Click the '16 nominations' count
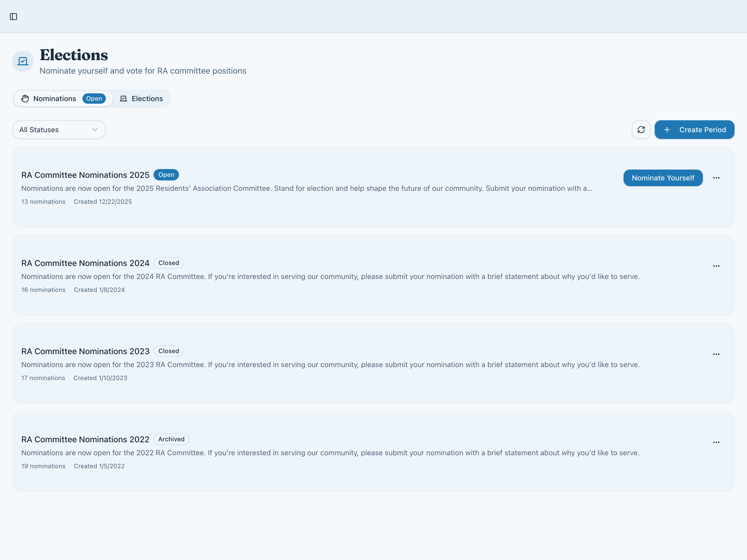The image size is (747, 560). 43,290
